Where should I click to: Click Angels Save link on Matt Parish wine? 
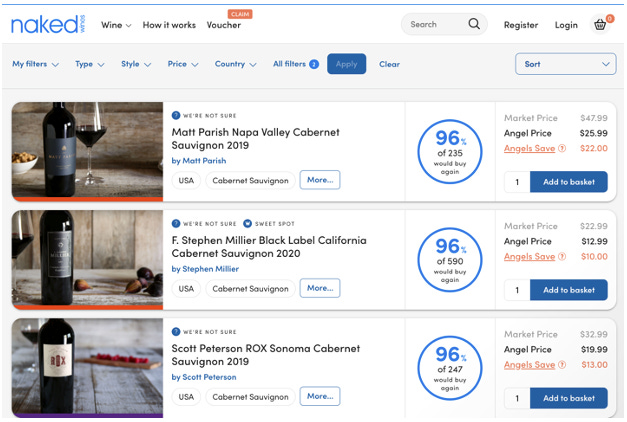529,148
